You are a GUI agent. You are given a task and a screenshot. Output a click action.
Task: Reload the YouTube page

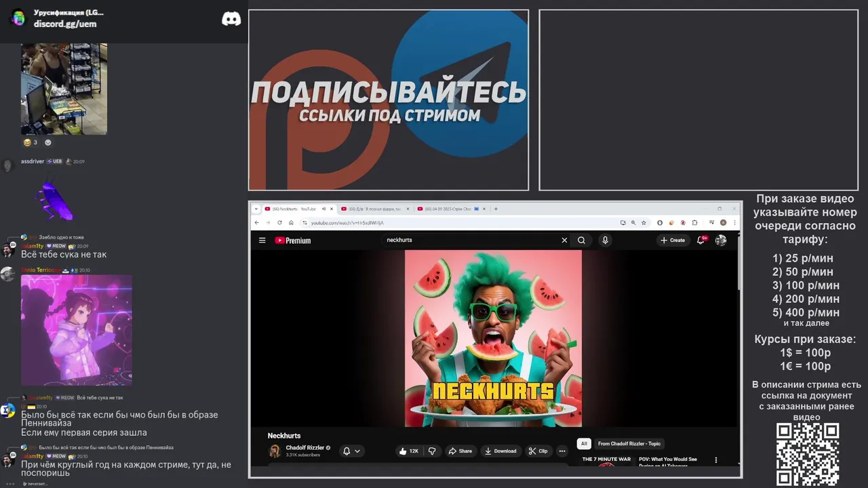(x=279, y=222)
